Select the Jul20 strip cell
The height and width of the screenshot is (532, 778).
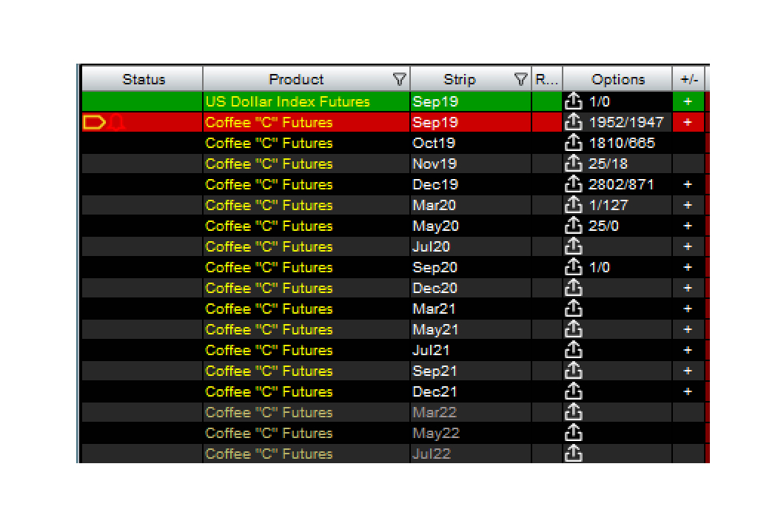(x=471, y=246)
